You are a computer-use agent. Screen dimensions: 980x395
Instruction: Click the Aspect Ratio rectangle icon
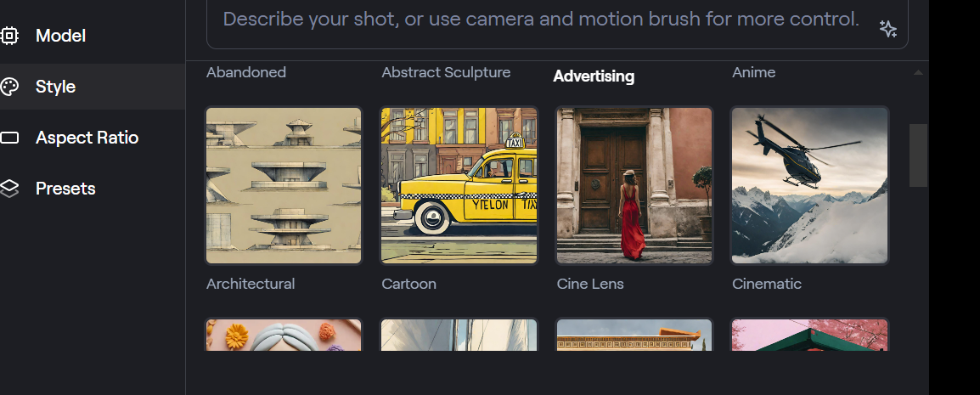9,138
